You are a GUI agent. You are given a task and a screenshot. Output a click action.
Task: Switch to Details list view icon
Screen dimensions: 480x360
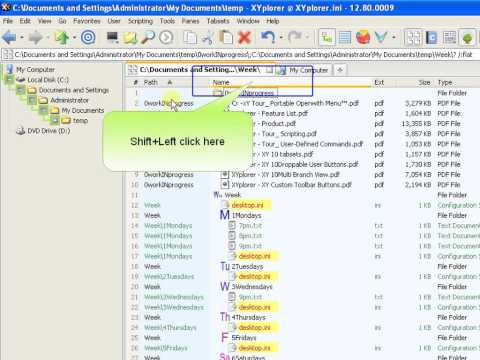tap(345, 37)
